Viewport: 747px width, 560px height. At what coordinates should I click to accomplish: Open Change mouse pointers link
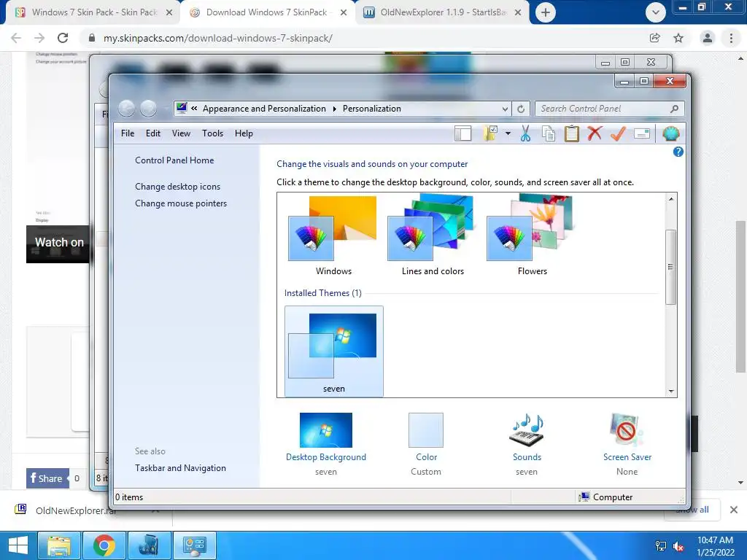tap(181, 203)
